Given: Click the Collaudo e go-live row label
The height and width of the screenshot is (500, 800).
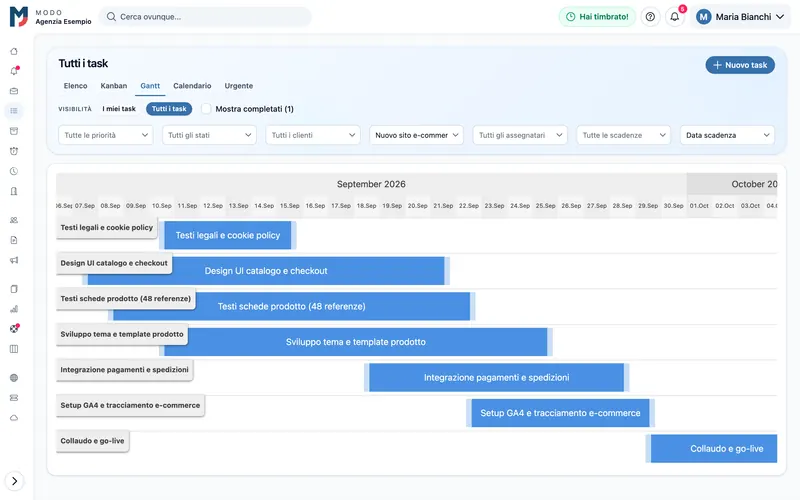Looking at the screenshot, I should pos(92,441).
